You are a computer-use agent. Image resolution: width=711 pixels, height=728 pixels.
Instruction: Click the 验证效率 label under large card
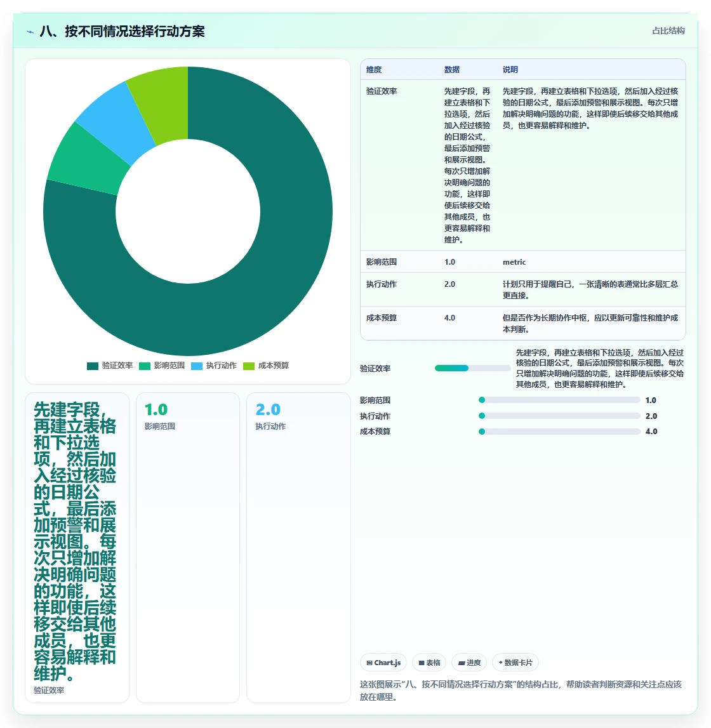pyautogui.click(x=49, y=691)
